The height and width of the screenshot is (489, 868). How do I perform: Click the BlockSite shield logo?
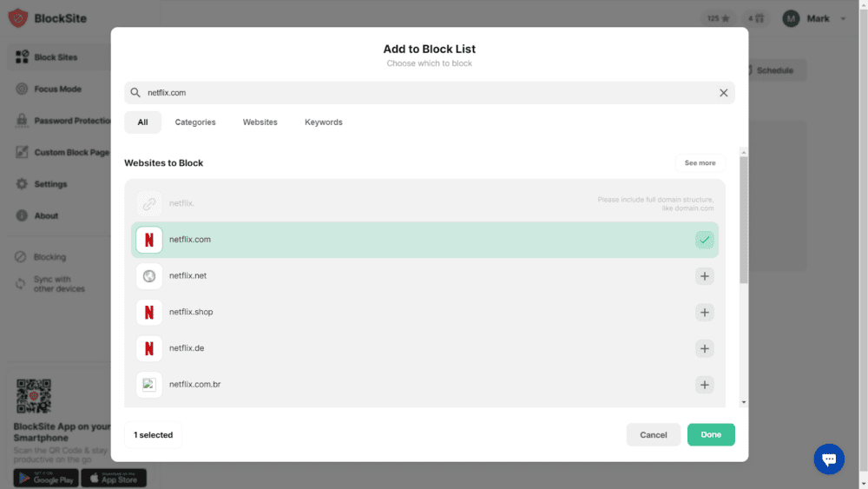coord(18,18)
